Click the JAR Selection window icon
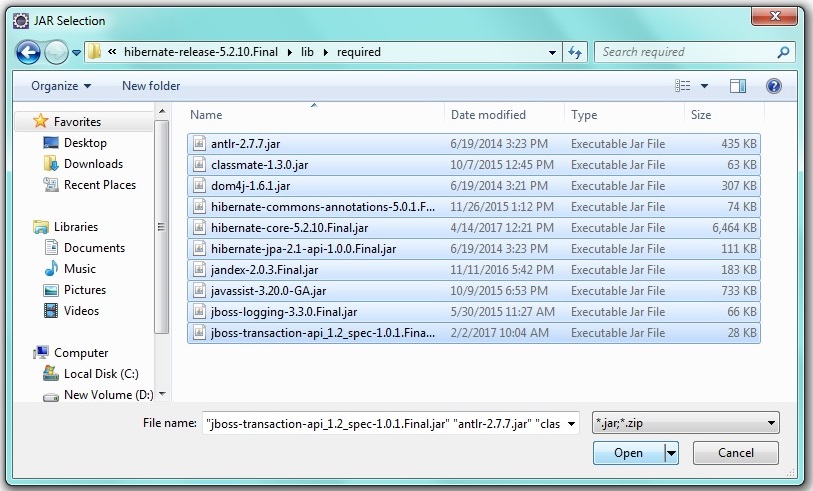This screenshot has width=813, height=491. (x=21, y=21)
